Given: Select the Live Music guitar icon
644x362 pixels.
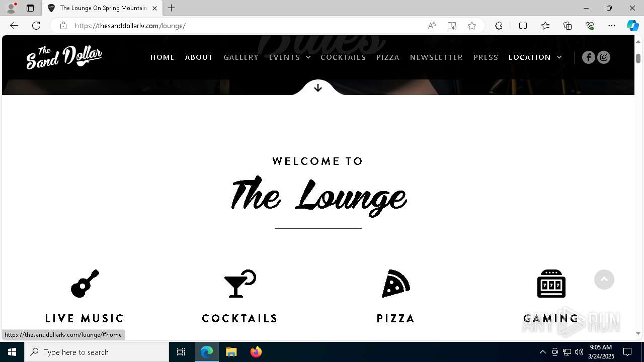Looking at the screenshot, I should [x=85, y=284].
